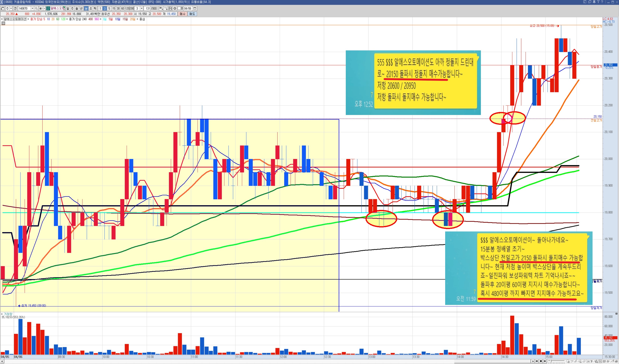This screenshot has width=619, height=364.
Task: Select the eraser drawing tool icon
Action: (x=584, y=361)
